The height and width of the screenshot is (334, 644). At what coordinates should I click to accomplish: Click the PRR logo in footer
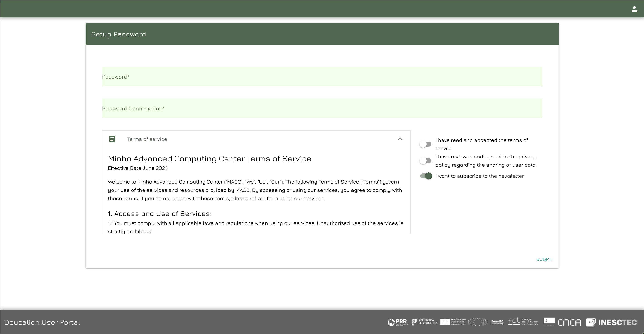point(398,322)
